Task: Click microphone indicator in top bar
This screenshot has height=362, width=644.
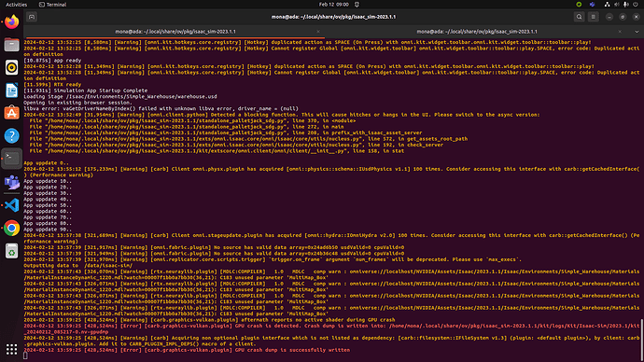Action: (626, 5)
